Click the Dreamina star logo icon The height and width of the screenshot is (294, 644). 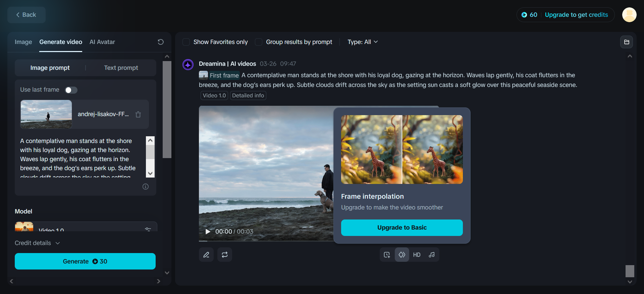pos(188,64)
